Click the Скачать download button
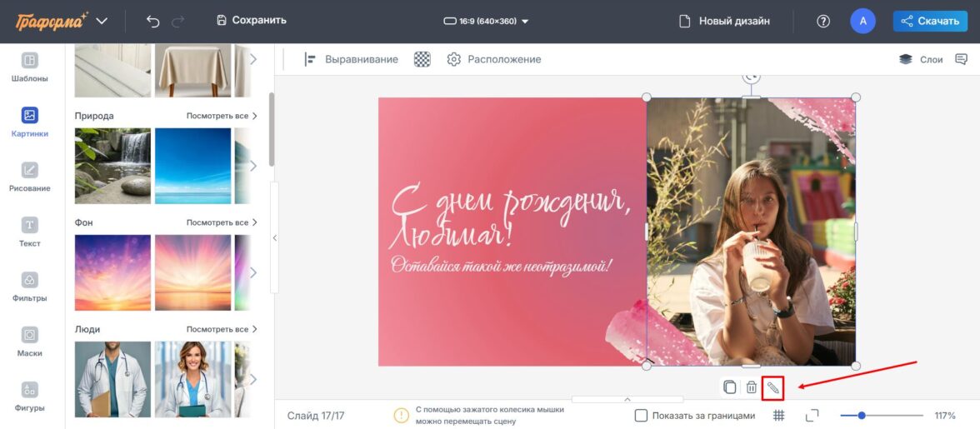980x429 pixels. point(930,21)
